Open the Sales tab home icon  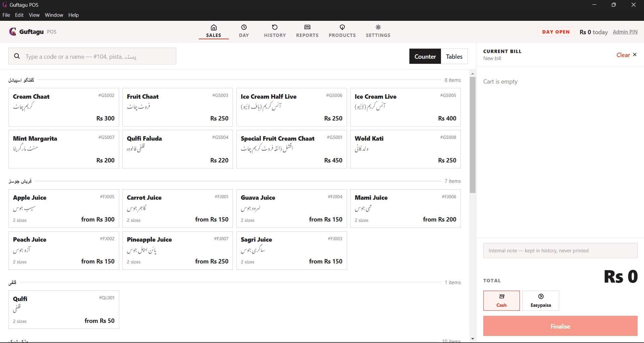coord(214,27)
